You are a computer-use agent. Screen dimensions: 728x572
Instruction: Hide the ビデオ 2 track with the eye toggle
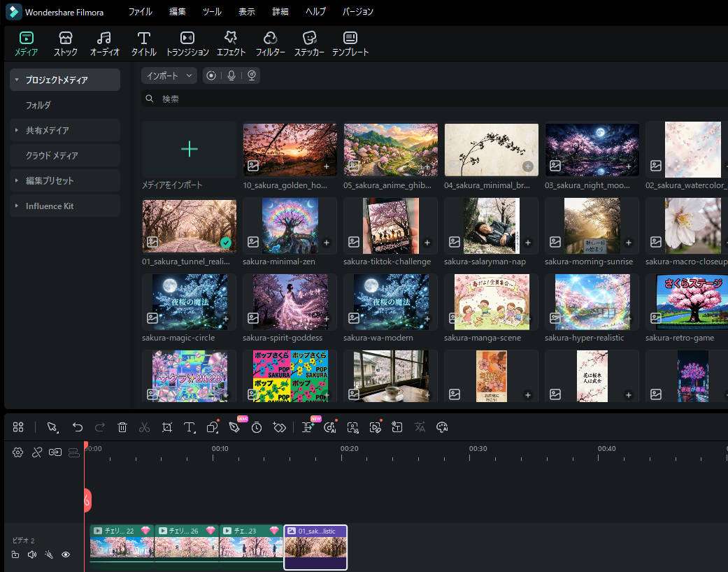pos(66,554)
